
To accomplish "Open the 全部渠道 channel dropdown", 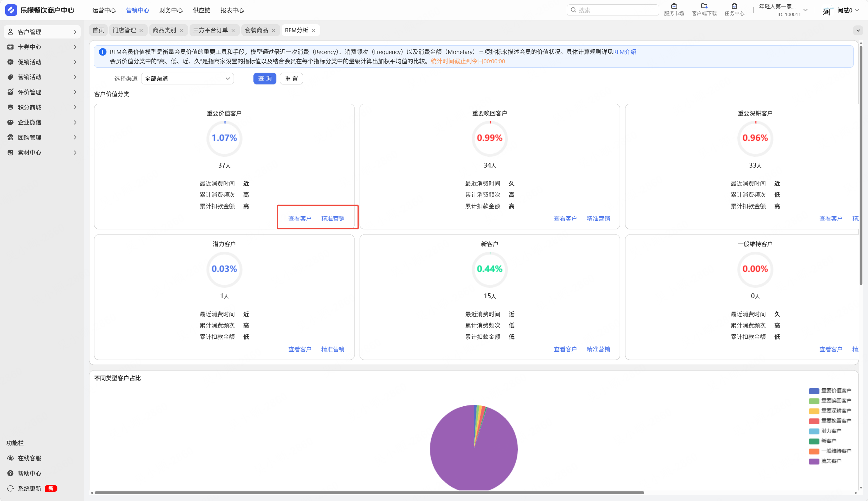I will coord(187,79).
